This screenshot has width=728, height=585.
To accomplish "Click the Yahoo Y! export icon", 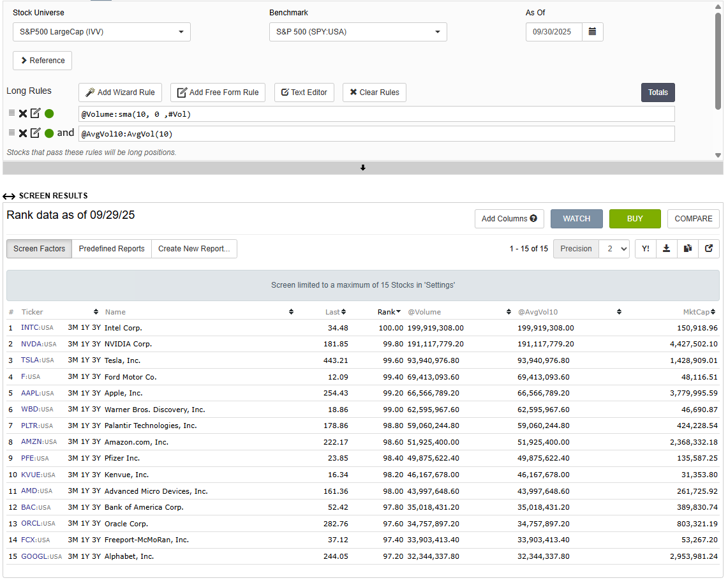I will pyautogui.click(x=646, y=249).
